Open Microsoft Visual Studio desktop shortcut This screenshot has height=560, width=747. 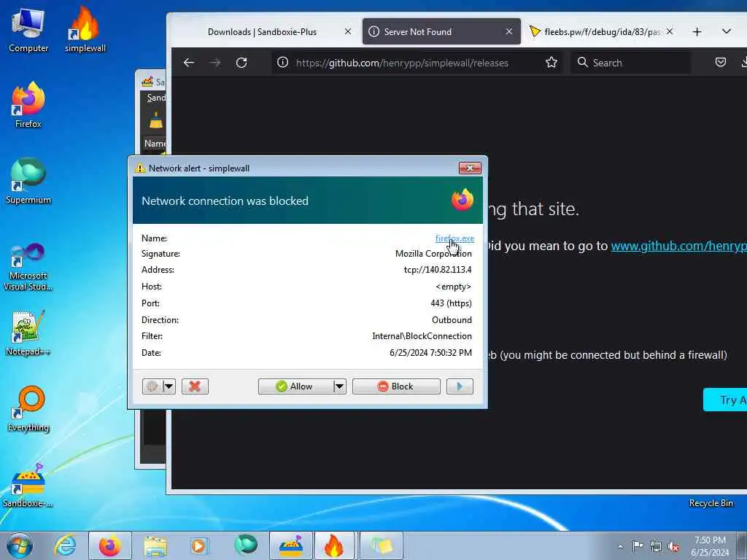28,267
